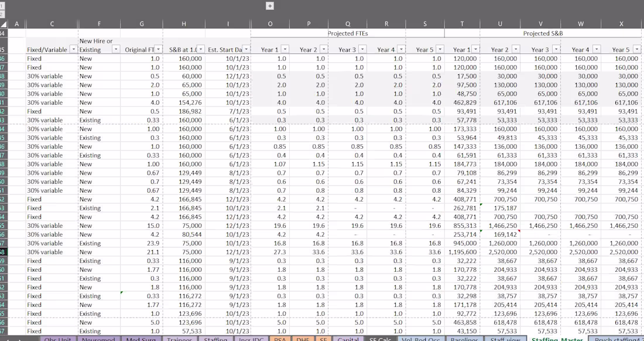Open the Med Surg sheet
The width and height of the screenshot is (644, 341).
coord(141,339)
